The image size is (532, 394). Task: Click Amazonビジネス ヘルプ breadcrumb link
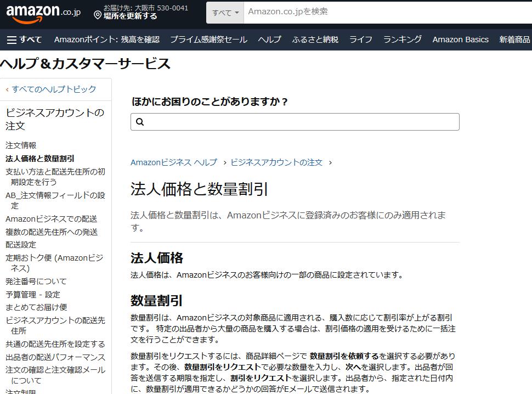click(173, 162)
